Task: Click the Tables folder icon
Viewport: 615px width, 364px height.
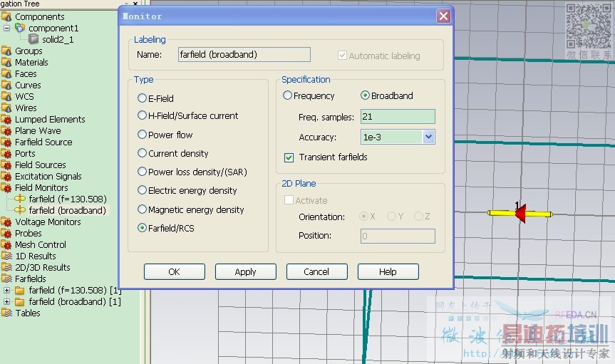Action: tap(6, 313)
